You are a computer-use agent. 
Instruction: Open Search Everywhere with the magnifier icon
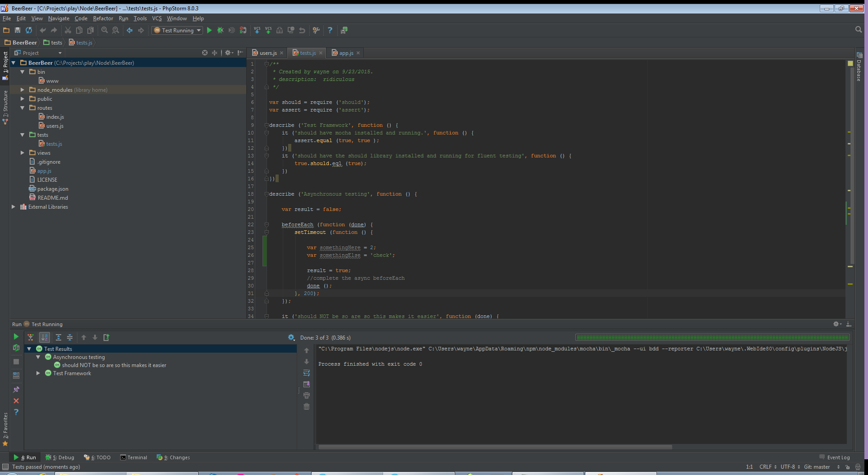(858, 30)
